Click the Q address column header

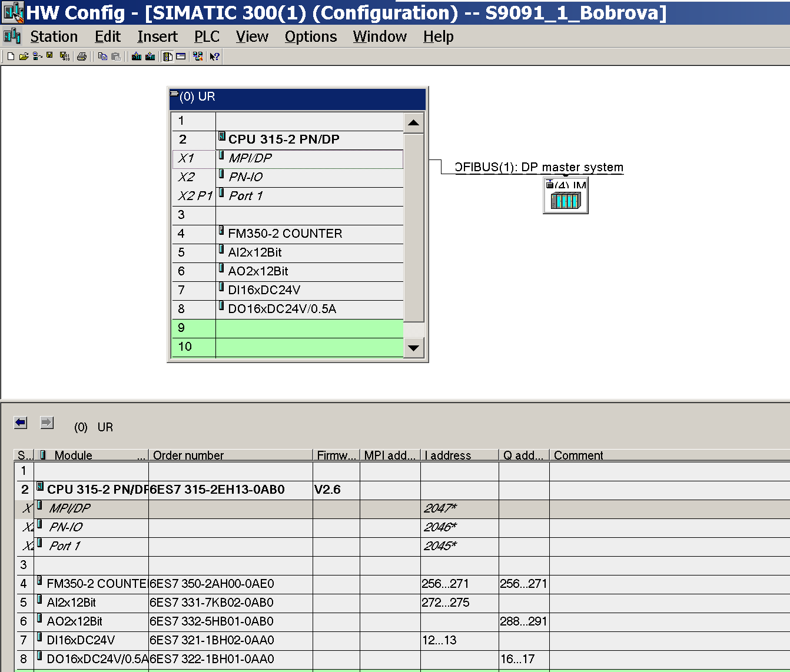(524, 455)
